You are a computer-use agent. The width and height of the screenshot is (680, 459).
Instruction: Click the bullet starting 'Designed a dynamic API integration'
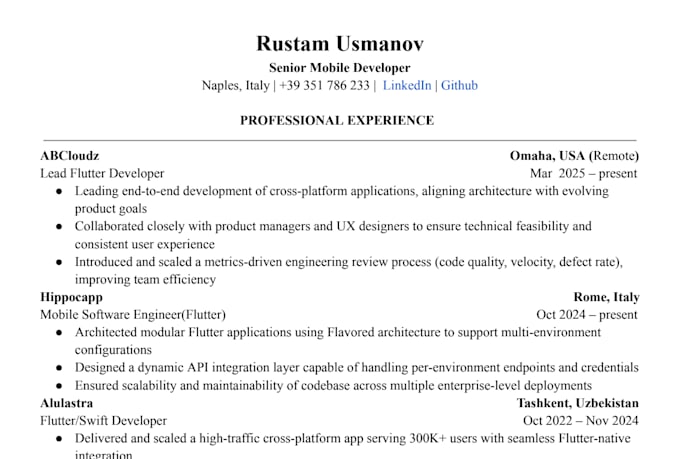tap(356, 367)
